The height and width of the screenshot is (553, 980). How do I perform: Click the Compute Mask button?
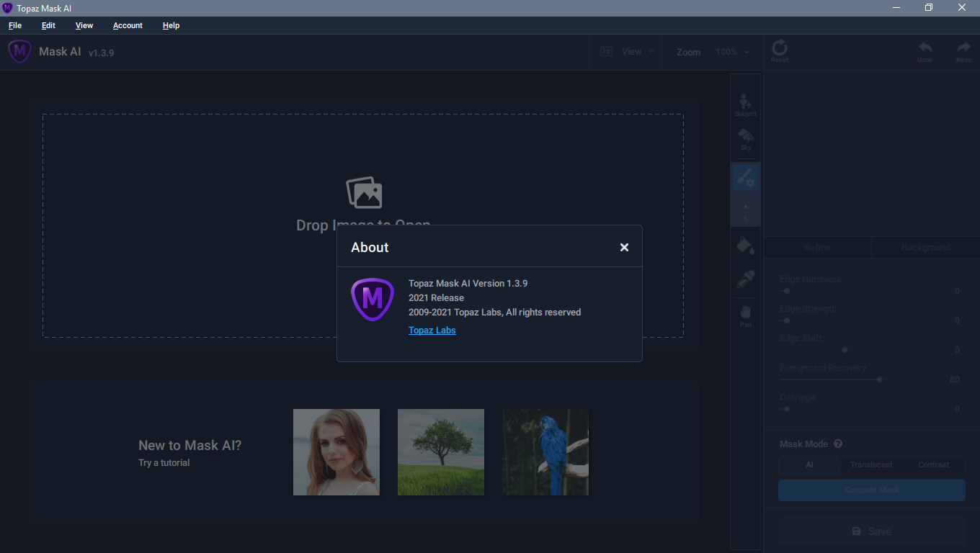[x=872, y=490]
